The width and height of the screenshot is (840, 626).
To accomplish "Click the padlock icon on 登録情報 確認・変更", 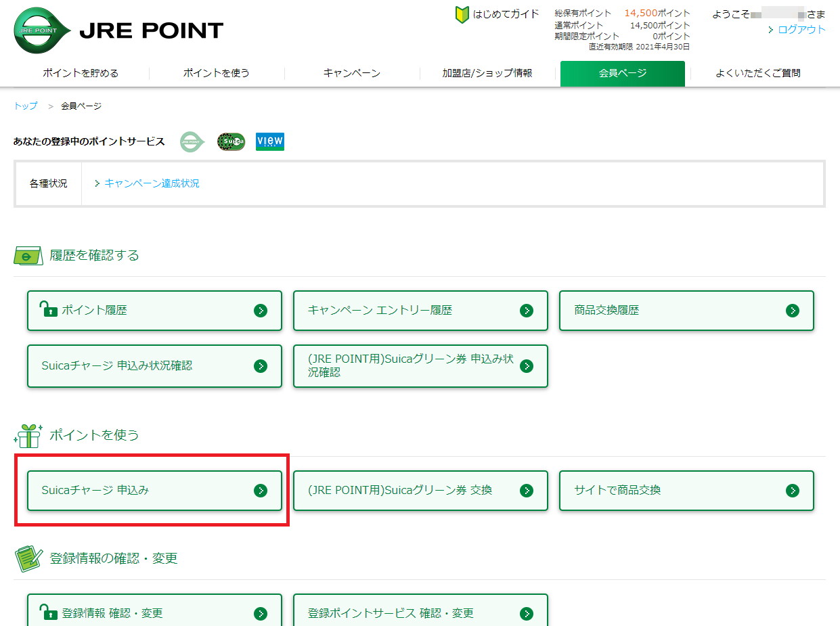I will (x=48, y=612).
